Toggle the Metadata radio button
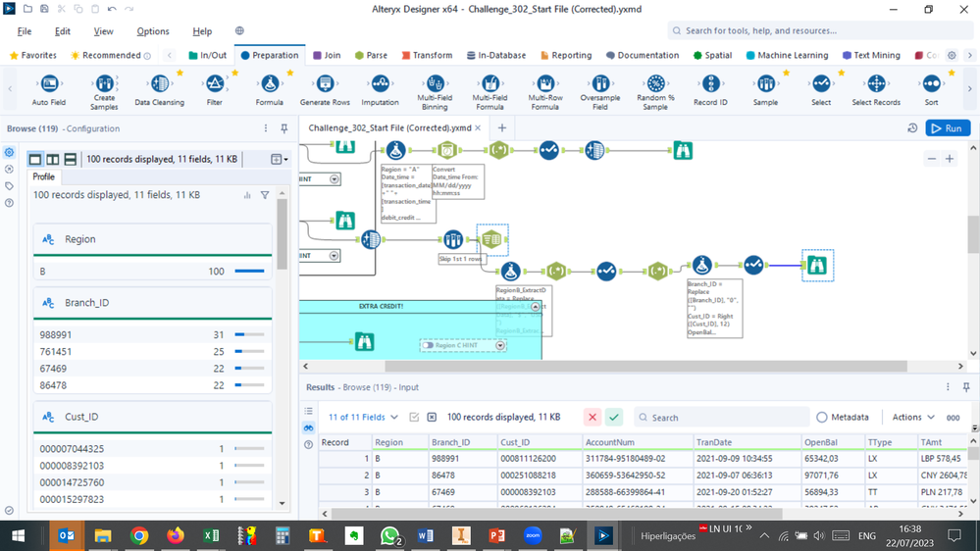 [x=822, y=418]
